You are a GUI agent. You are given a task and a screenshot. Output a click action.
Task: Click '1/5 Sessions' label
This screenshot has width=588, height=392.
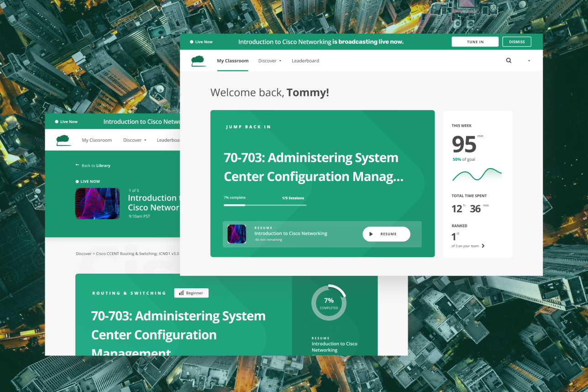pyautogui.click(x=293, y=198)
